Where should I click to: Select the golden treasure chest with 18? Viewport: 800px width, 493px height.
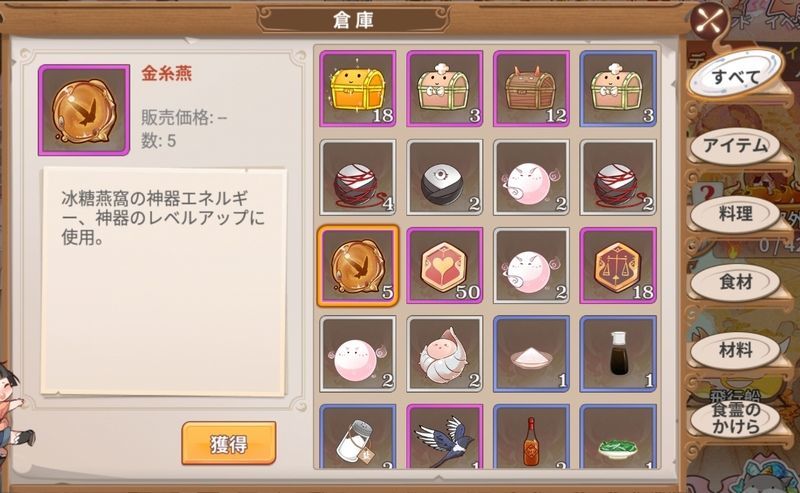tap(358, 88)
